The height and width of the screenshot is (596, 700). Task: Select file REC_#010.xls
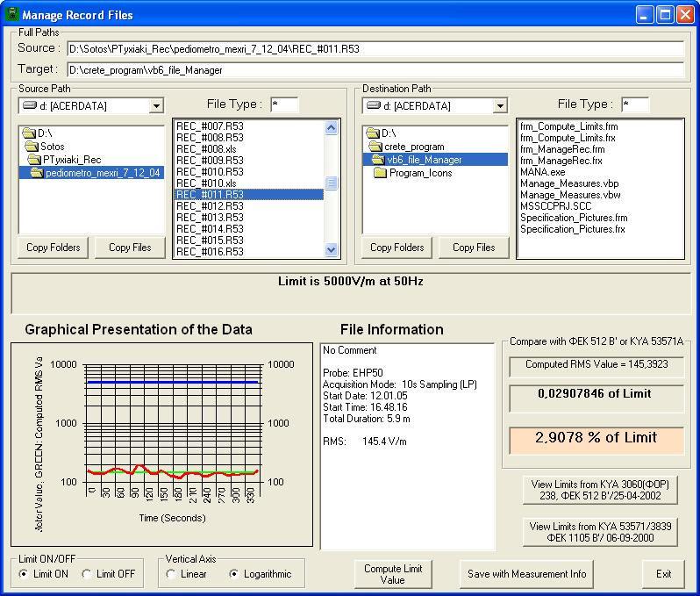pyautogui.click(x=206, y=183)
